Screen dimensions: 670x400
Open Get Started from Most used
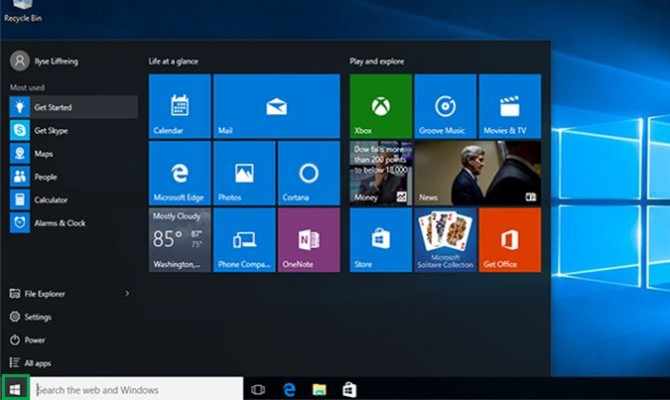coord(73,107)
